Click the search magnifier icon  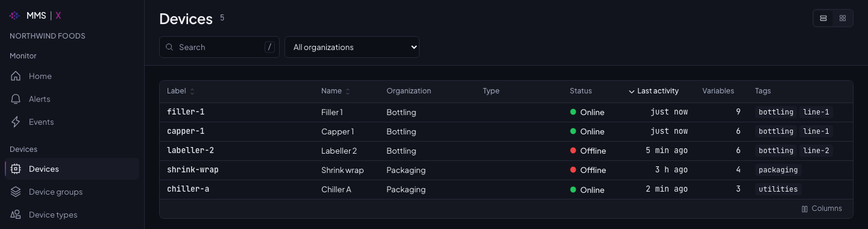169,47
